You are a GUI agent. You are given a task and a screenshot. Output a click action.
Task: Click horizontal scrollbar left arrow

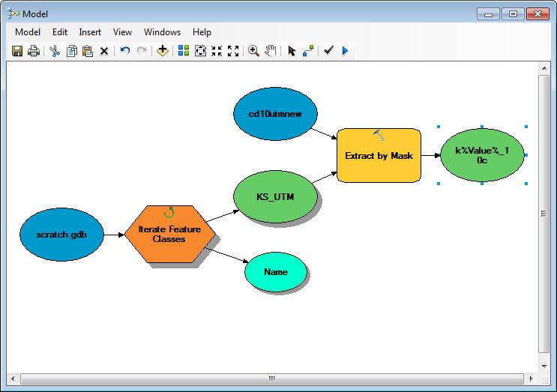[x=13, y=379]
